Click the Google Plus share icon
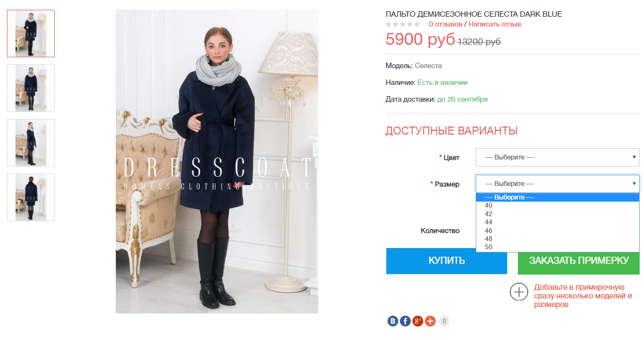The width and height of the screenshot is (644, 340). click(417, 321)
